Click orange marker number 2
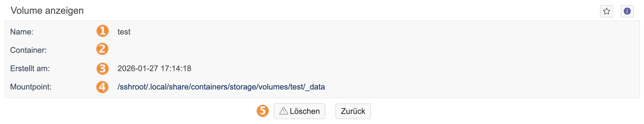 (102, 49)
